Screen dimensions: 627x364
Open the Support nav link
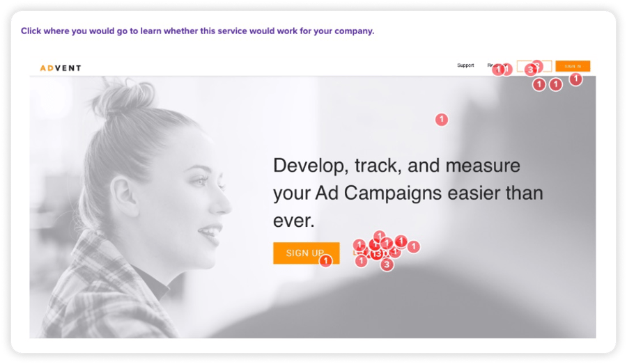[x=465, y=65]
